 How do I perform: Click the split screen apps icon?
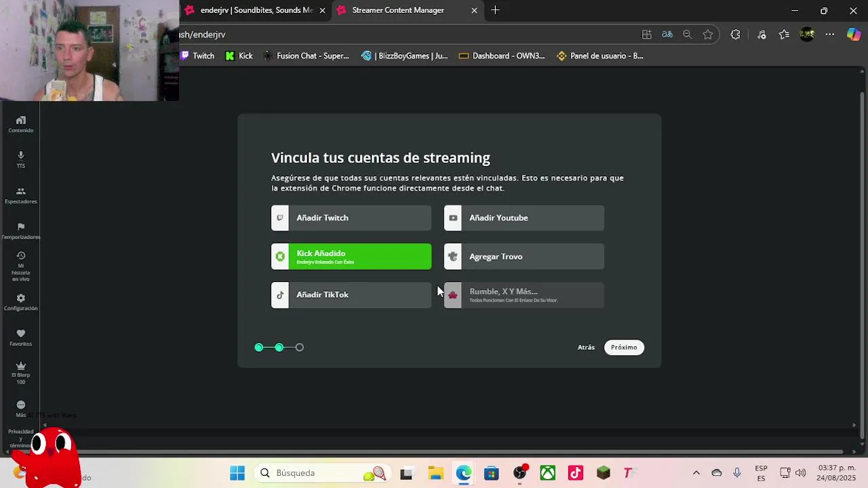647,35
